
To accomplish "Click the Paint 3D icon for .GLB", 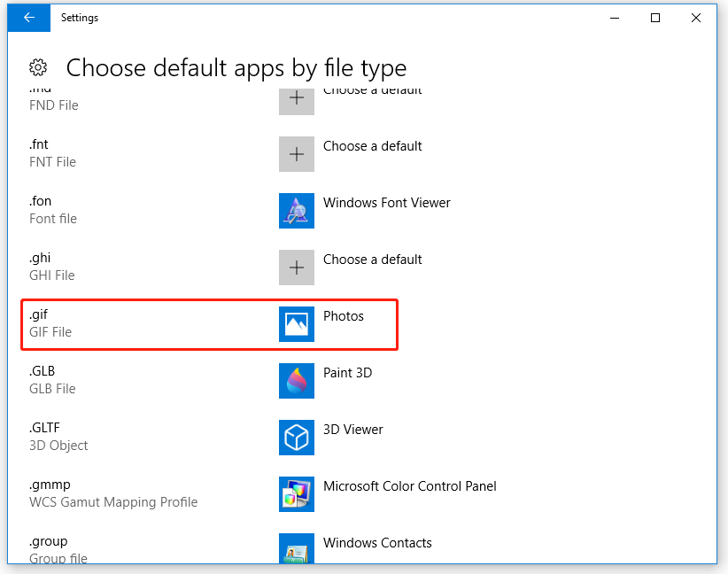I will click(x=296, y=381).
